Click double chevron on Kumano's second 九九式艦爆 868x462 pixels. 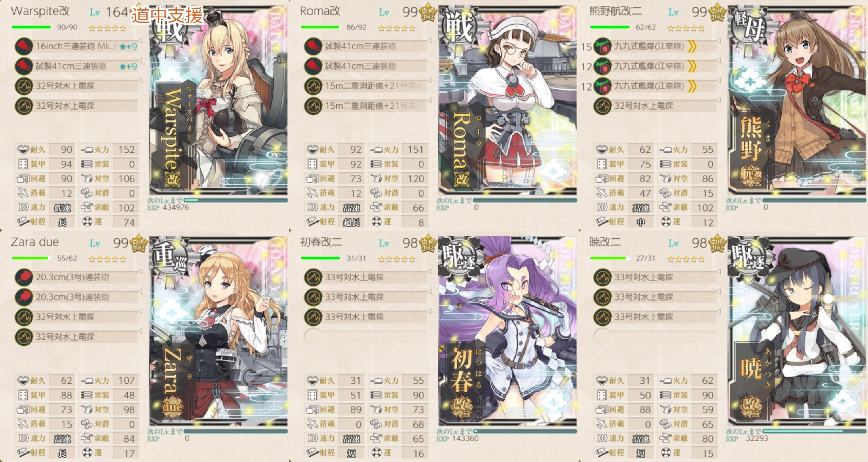click(x=692, y=66)
